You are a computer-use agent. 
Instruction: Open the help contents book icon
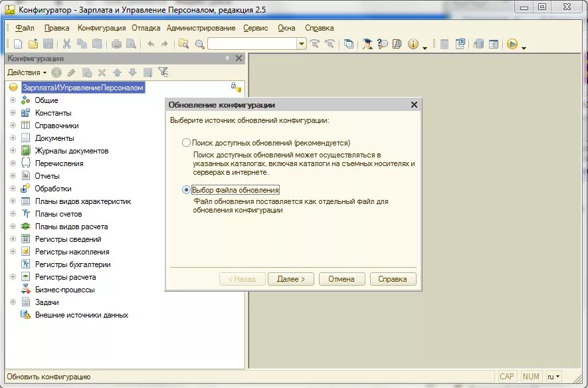pyautogui.click(x=397, y=44)
